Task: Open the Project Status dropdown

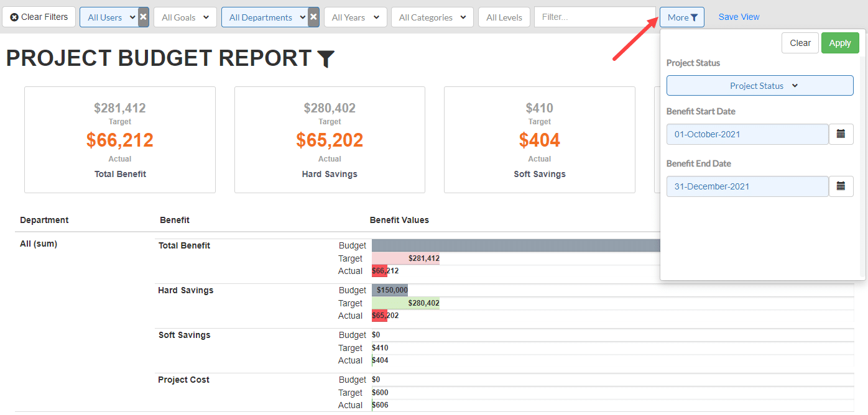Action: [x=760, y=86]
